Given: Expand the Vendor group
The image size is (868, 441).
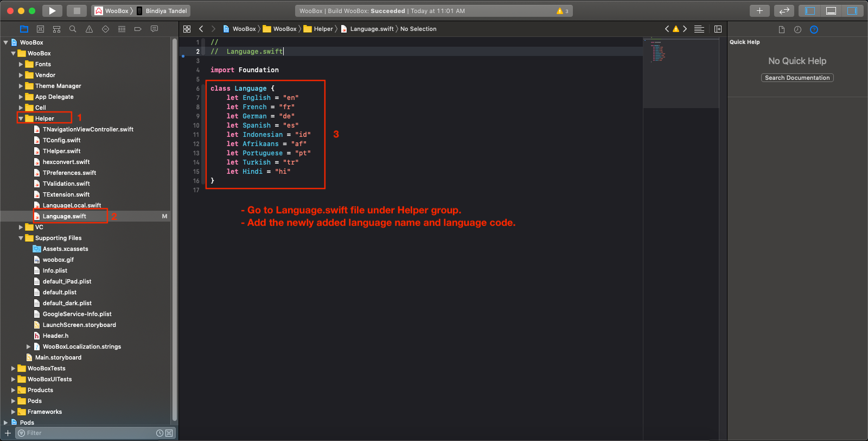Looking at the screenshot, I should click(21, 75).
